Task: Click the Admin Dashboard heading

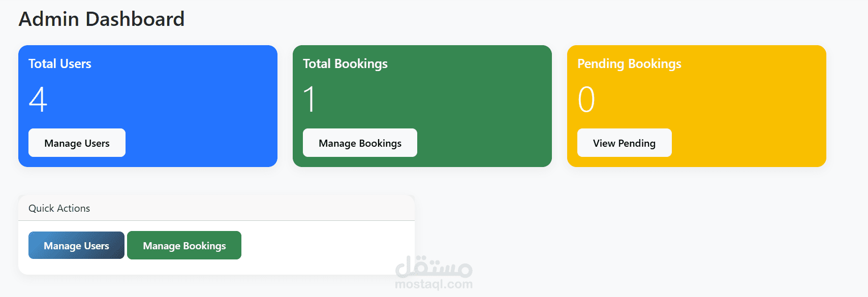Action: tap(102, 19)
